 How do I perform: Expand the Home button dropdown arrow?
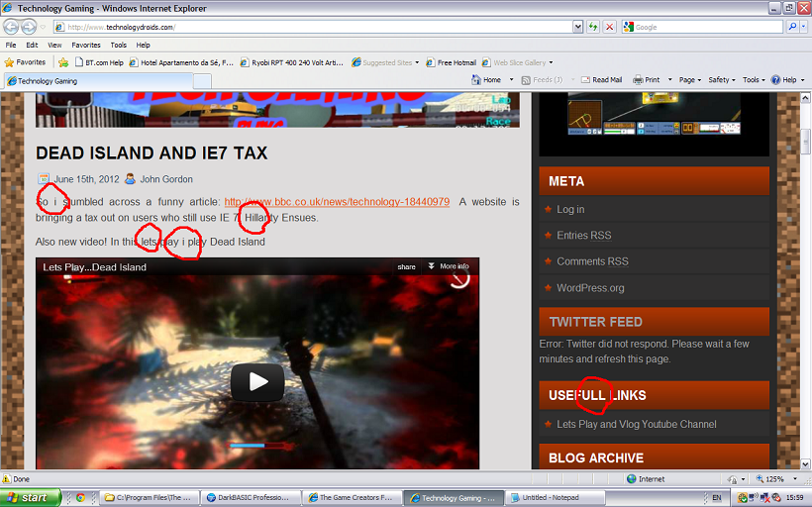(511, 80)
